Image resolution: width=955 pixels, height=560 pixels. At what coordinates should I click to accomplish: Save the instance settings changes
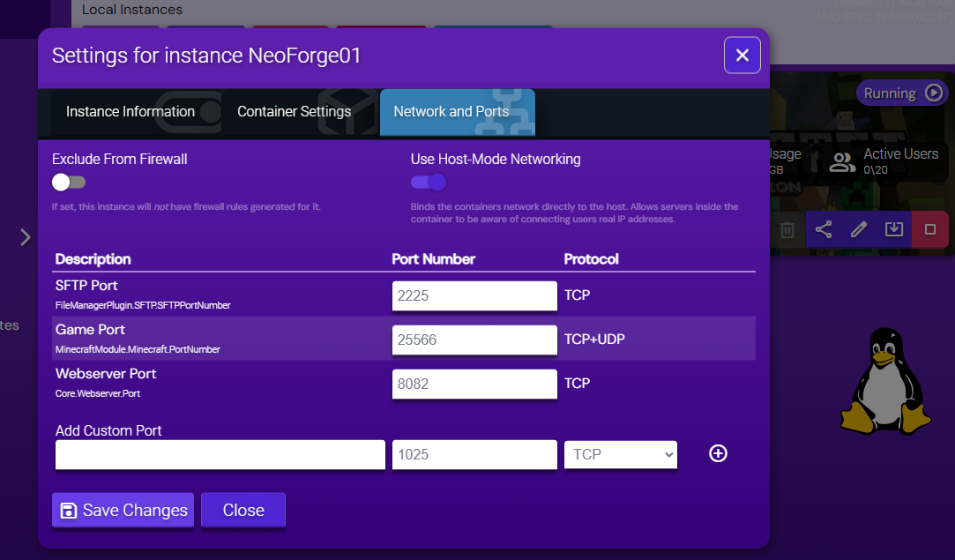[x=123, y=510]
